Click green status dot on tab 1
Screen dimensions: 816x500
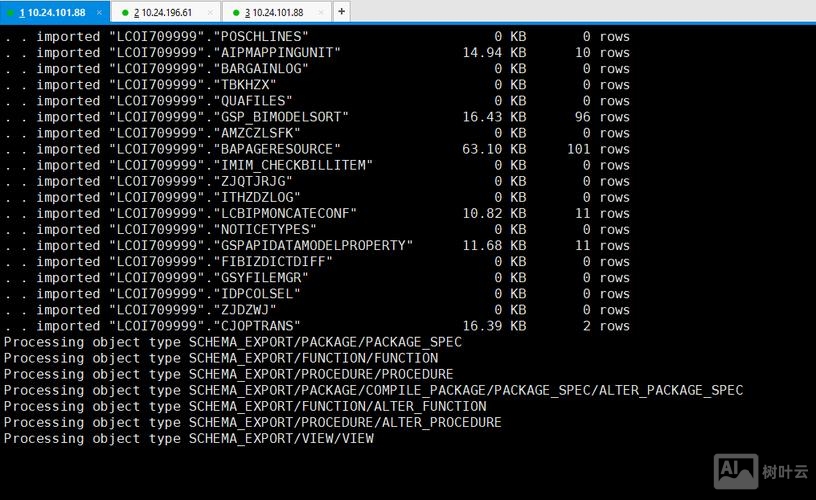(11, 13)
